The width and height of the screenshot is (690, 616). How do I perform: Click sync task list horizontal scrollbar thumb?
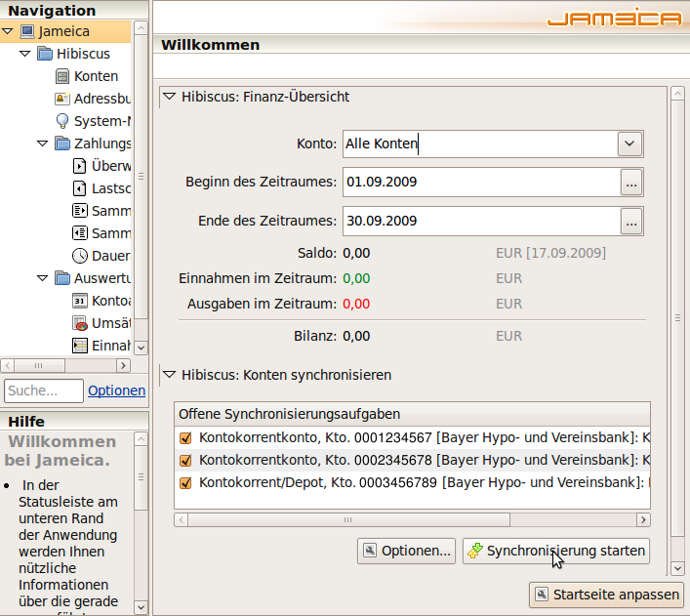[x=349, y=519]
